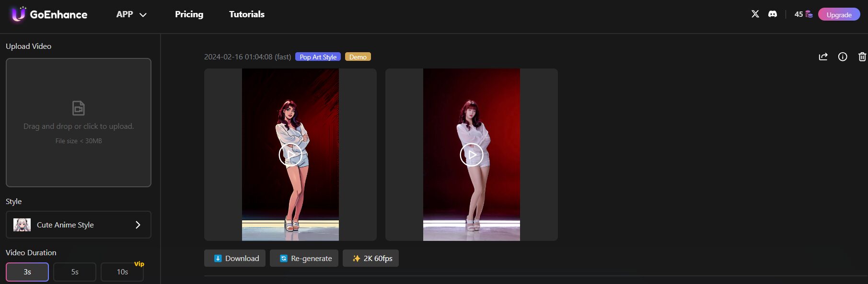The width and height of the screenshot is (868, 284).
Task: Show info for this generation
Action: (x=843, y=57)
